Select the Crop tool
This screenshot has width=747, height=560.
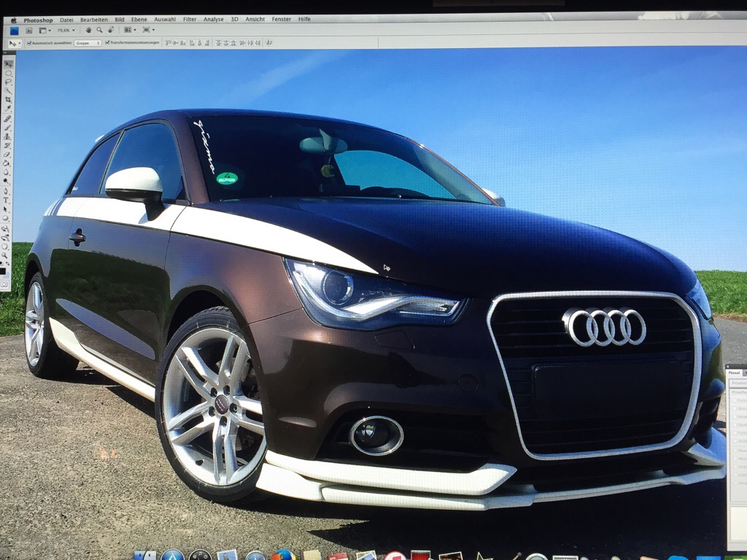(x=8, y=99)
